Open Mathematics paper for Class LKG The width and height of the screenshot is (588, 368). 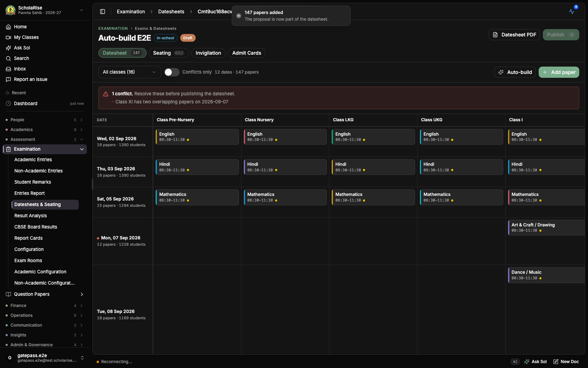pyautogui.click(x=373, y=197)
